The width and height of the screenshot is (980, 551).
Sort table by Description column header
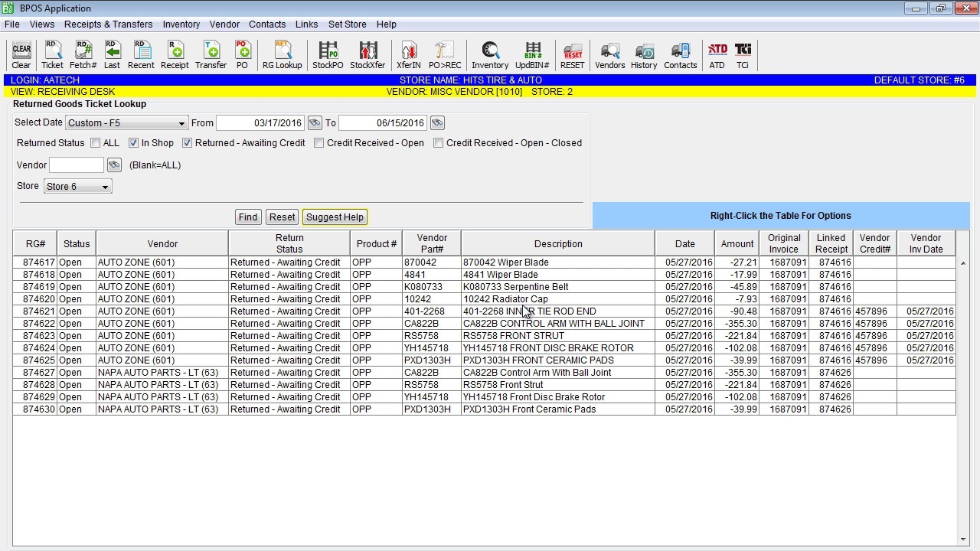pos(558,244)
